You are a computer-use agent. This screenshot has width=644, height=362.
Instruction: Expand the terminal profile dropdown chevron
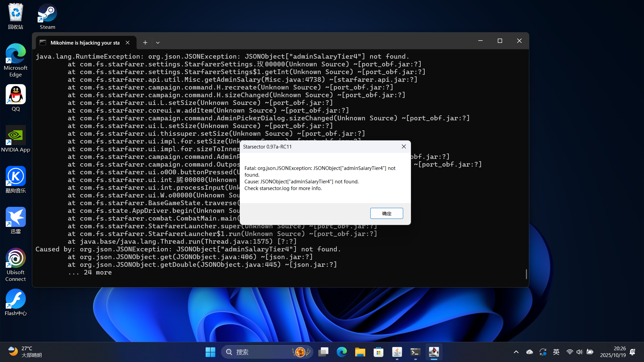[x=158, y=43]
